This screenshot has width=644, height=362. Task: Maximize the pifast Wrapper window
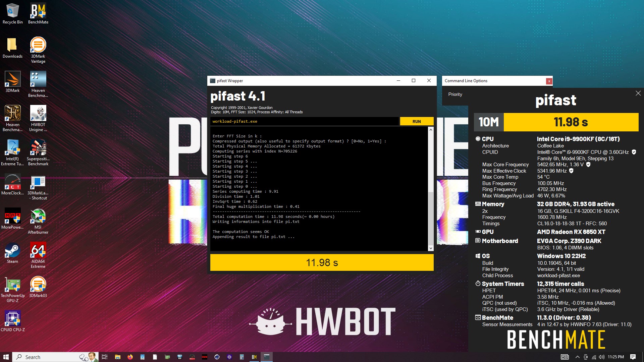pos(413,81)
